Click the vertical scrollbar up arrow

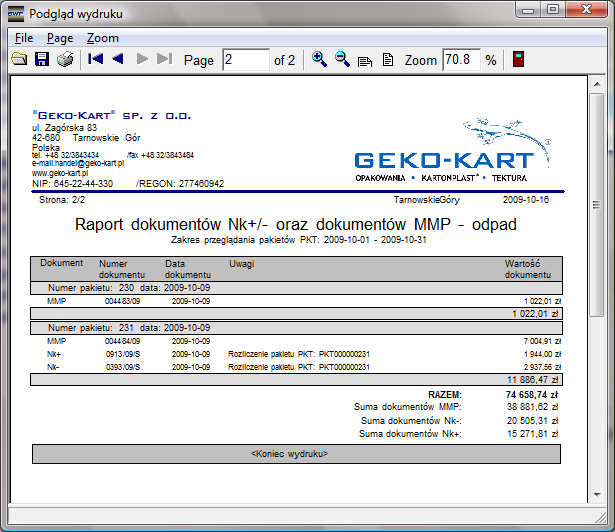click(x=596, y=84)
